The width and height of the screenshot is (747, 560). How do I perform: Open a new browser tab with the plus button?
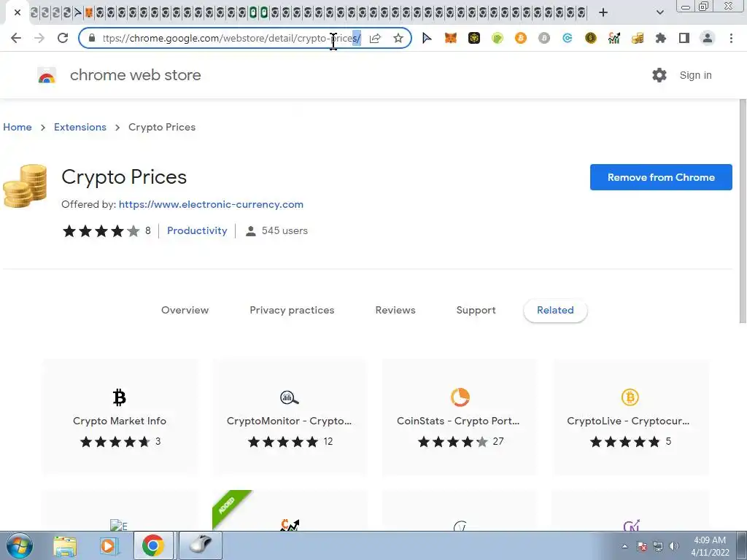(603, 13)
